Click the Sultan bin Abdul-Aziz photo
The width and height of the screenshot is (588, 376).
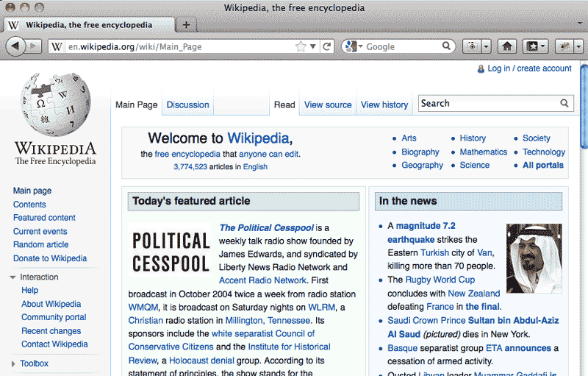click(534, 258)
